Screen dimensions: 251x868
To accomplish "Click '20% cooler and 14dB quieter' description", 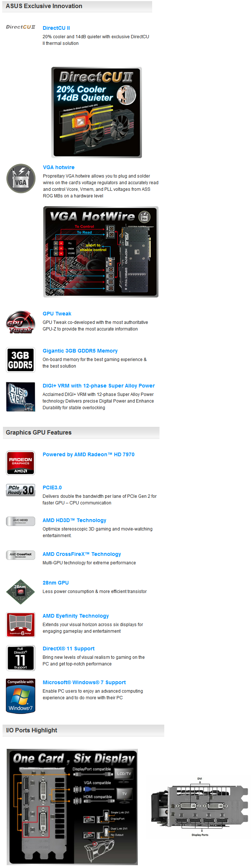I will click(x=96, y=40).
